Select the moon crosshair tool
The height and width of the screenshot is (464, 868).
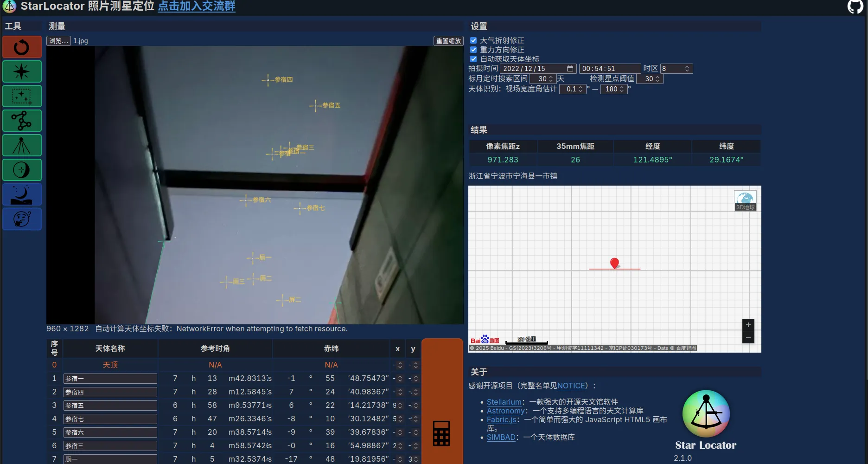22,170
